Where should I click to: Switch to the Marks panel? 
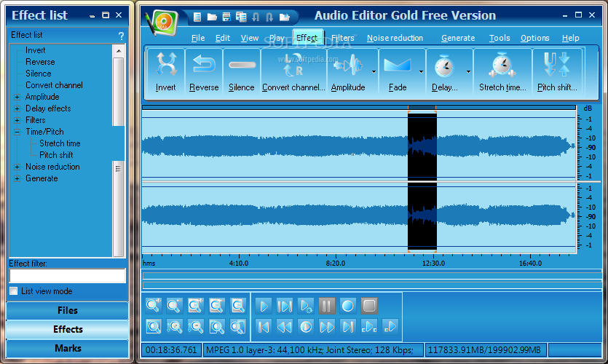click(x=68, y=348)
